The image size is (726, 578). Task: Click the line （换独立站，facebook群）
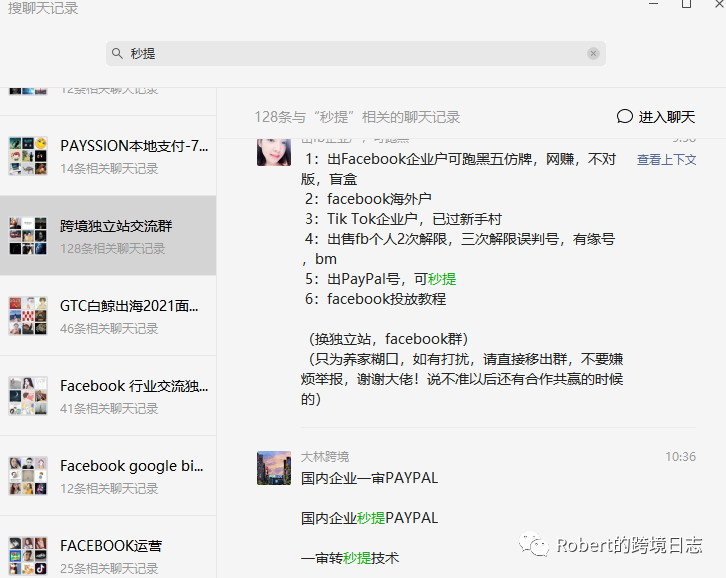(388, 339)
